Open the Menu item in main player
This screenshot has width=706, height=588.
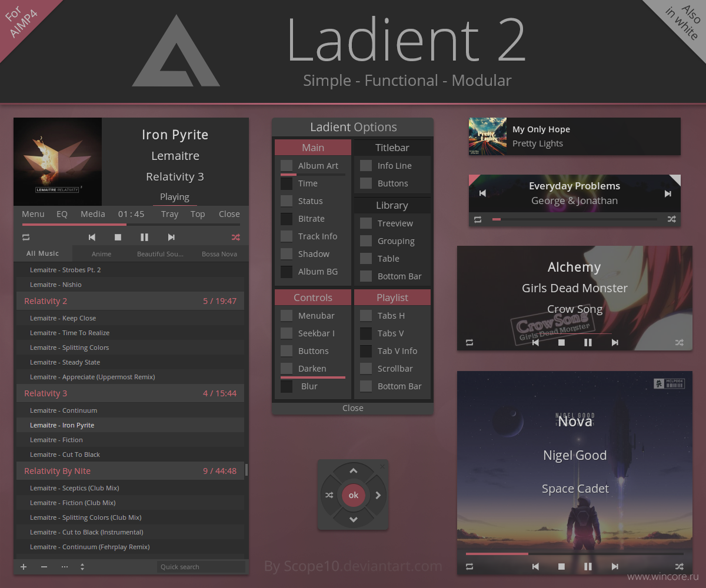pos(33,214)
